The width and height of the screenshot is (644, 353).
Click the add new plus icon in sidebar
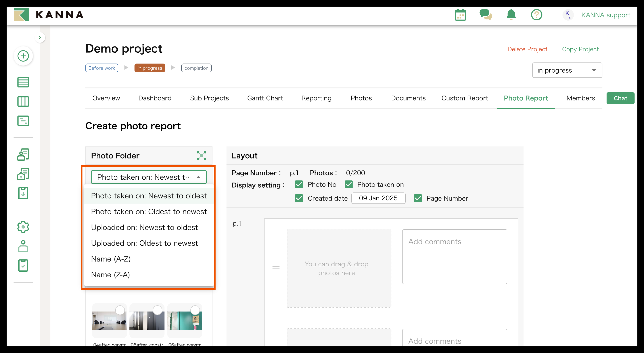(23, 56)
